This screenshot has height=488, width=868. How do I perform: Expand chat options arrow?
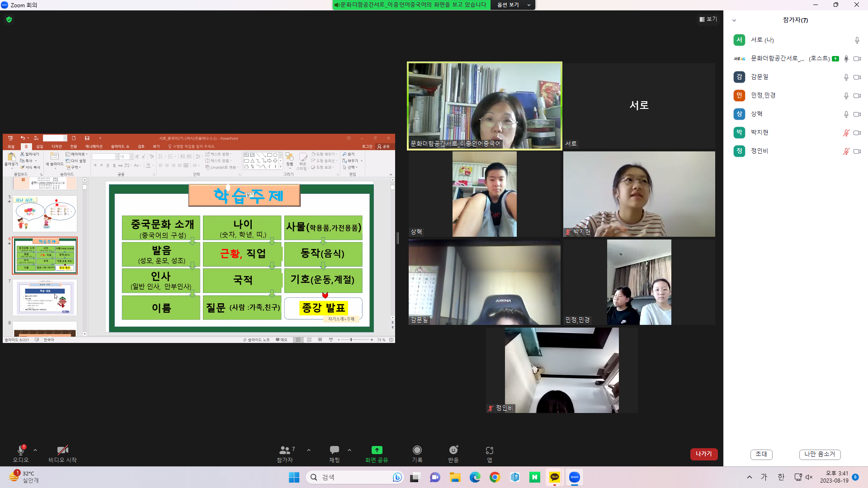click(x=349, y=450)
